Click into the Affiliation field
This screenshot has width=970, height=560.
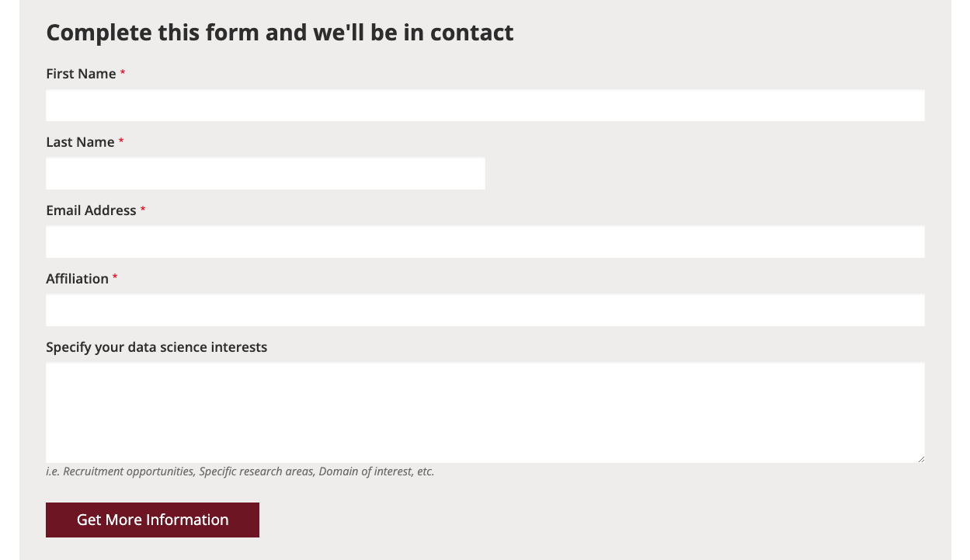pyautogui.click(x=485, y=311)
